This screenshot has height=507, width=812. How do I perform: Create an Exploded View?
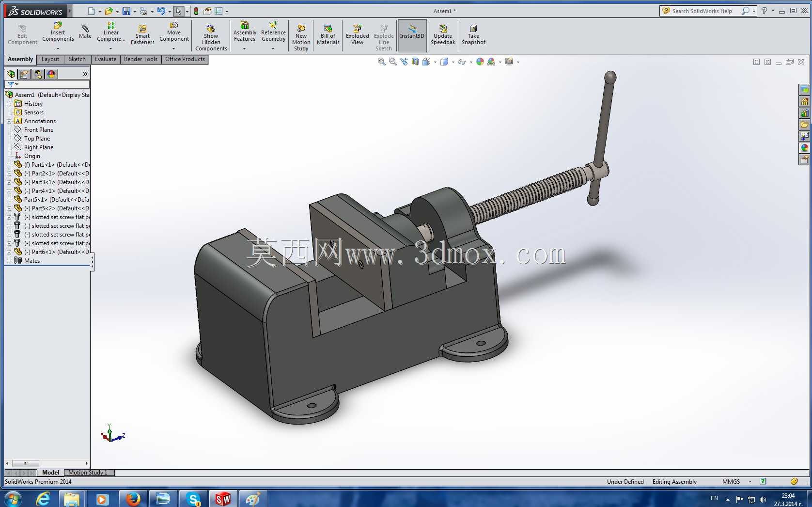click(x=357, y=35)
